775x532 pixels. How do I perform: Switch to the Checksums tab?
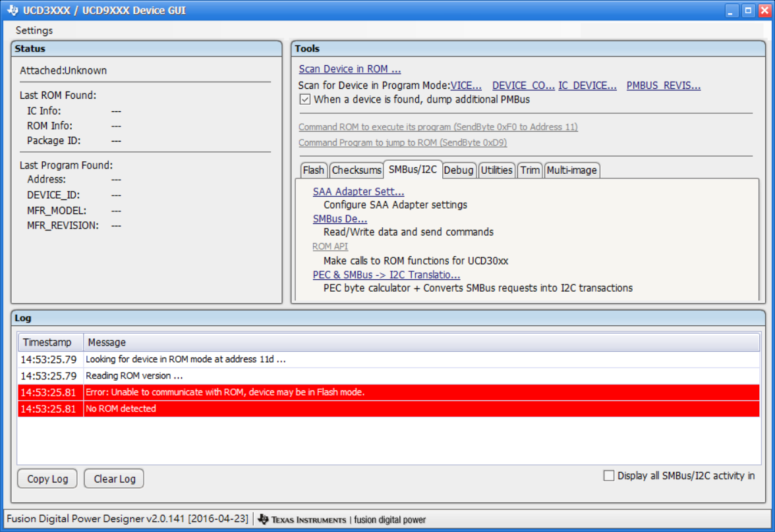tap(356, 171)
